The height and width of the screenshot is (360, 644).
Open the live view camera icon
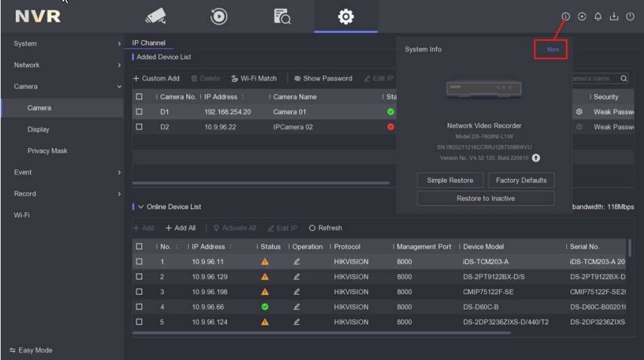point(155,17)
